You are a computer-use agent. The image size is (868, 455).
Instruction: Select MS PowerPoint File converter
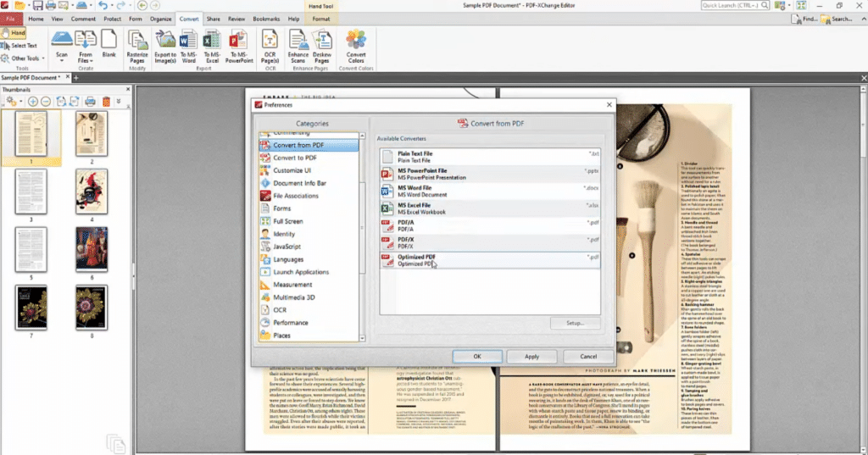[490, 174]
